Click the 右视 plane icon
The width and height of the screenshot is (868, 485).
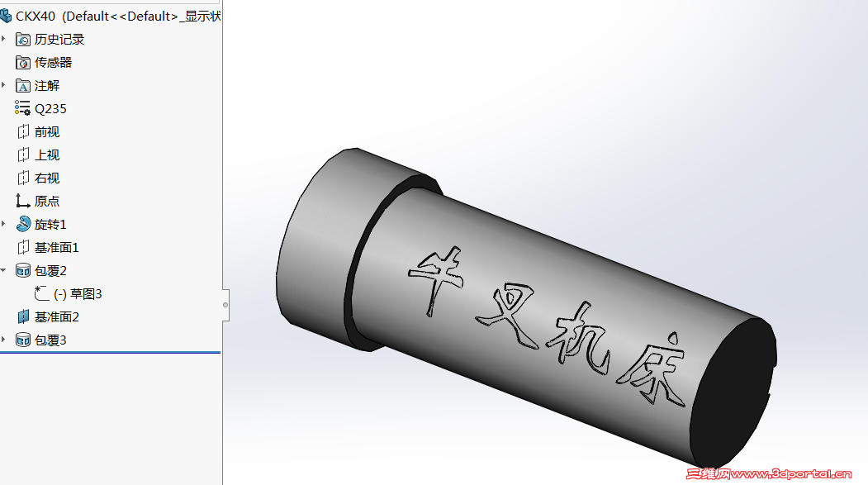[22, 178]
